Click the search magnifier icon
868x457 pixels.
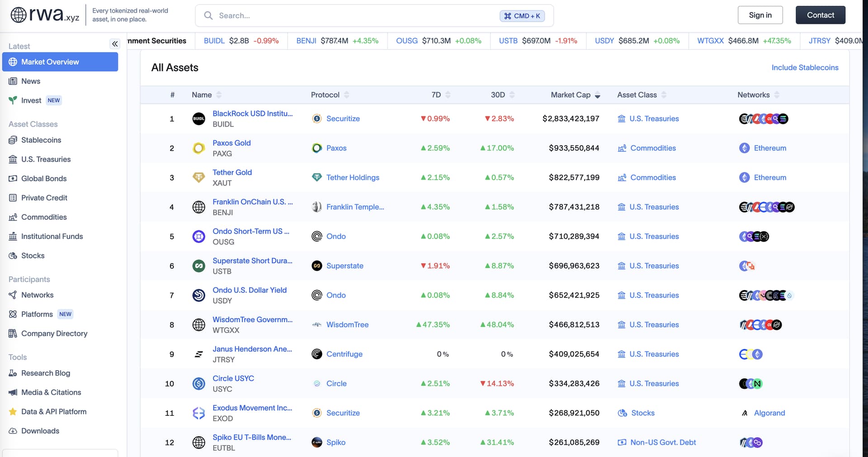(x=208, y=15)
